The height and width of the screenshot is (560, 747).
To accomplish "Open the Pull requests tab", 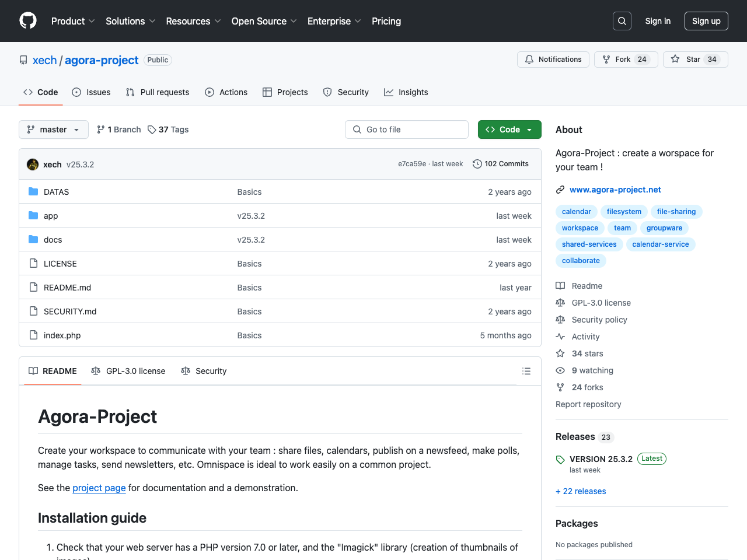I will (158, 92).
